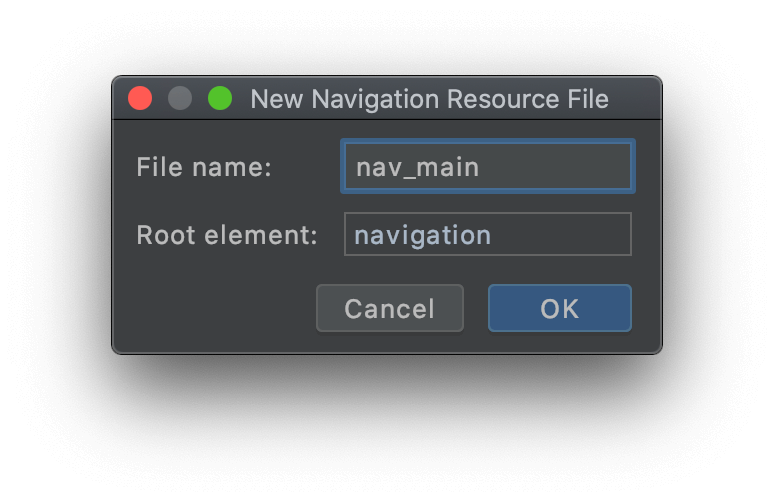The image size is (774, 502).
Task: Click the red close window button
Action: tap(140, 98)
